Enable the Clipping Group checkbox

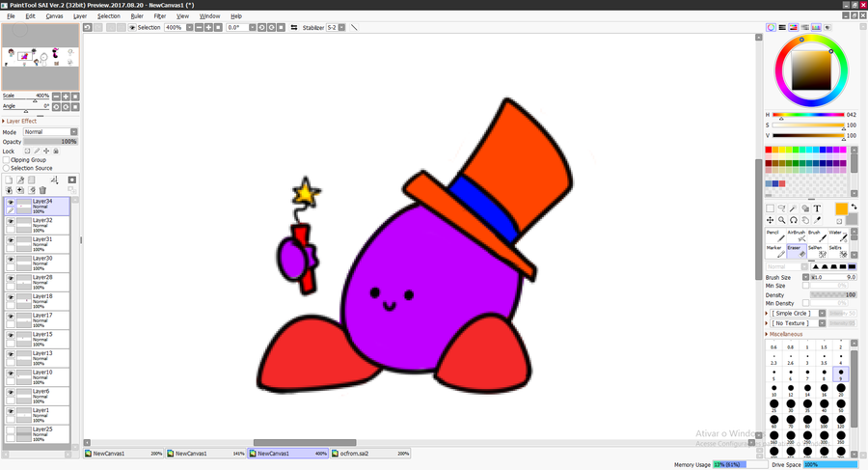(x=6, y=159)
